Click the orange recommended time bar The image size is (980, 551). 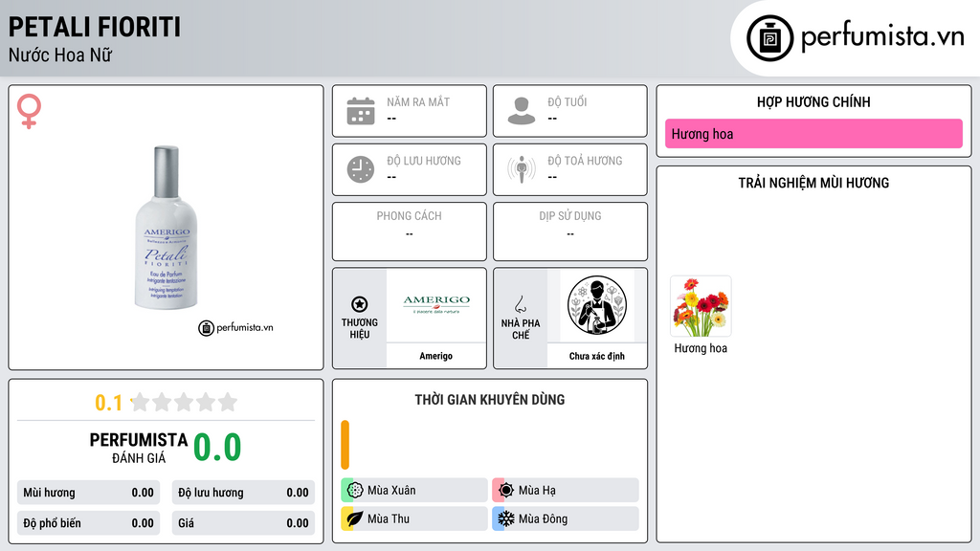345,445
